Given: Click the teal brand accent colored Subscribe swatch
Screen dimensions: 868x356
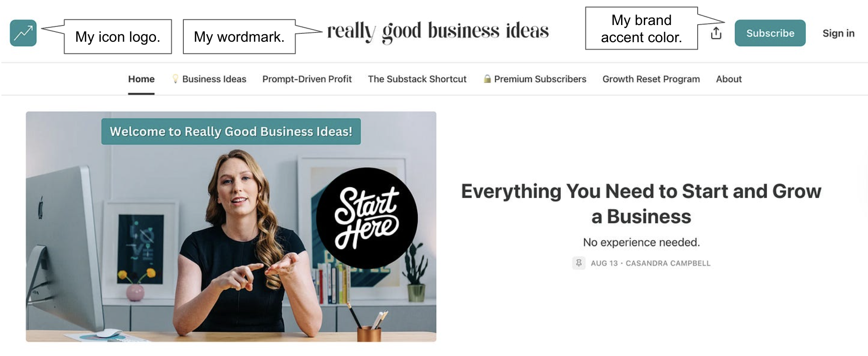Looking at the screenshot, I should tap(770, 33).
